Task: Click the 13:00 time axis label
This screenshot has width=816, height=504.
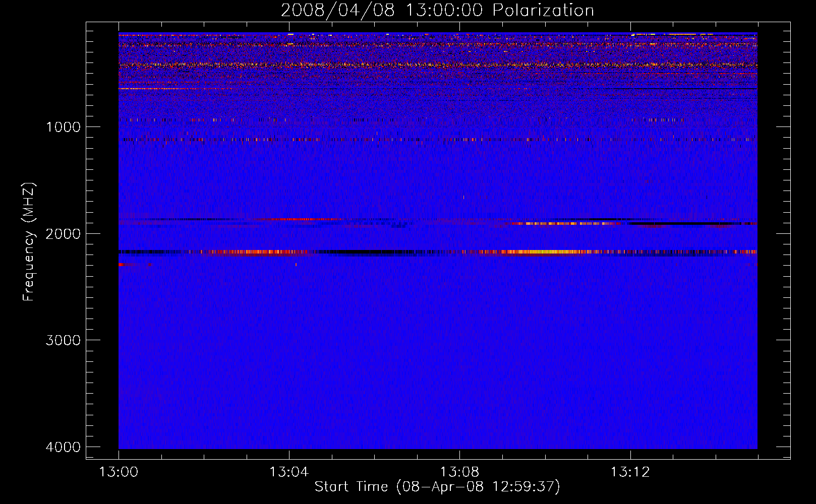Action: point(119,472)
